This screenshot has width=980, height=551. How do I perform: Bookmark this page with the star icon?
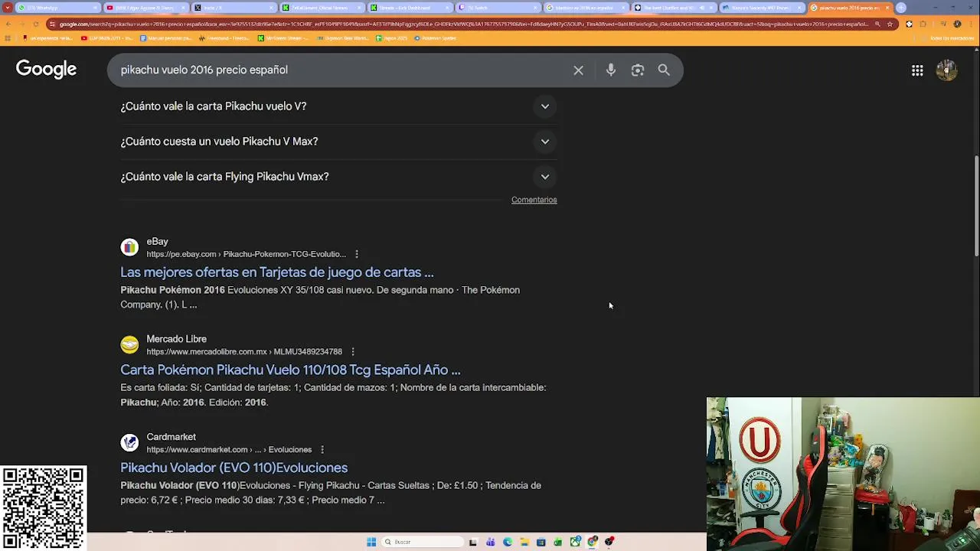890,24
